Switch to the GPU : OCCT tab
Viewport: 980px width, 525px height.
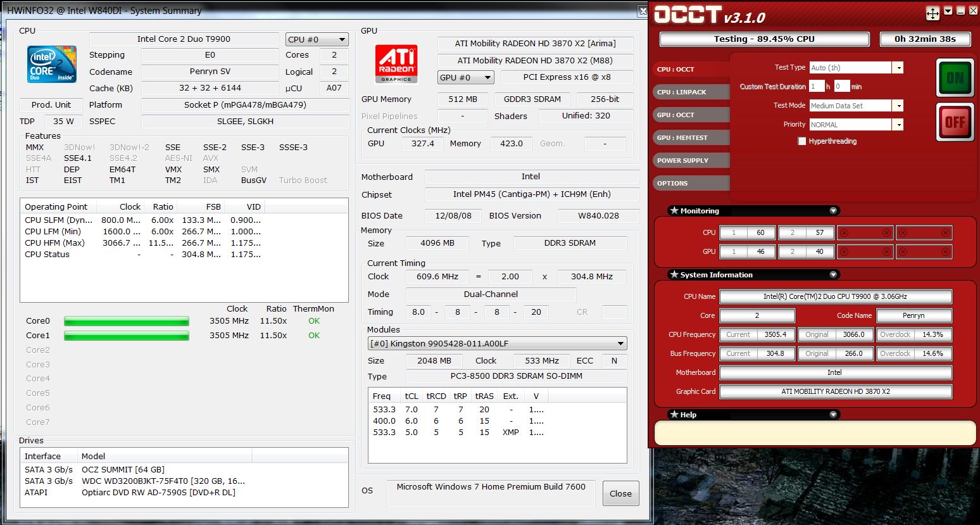(x=691, y=115)
